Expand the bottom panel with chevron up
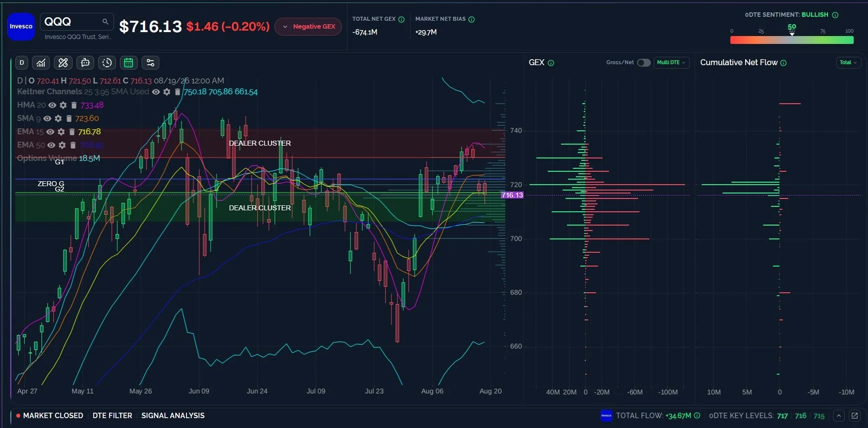 tap(838, 416)
